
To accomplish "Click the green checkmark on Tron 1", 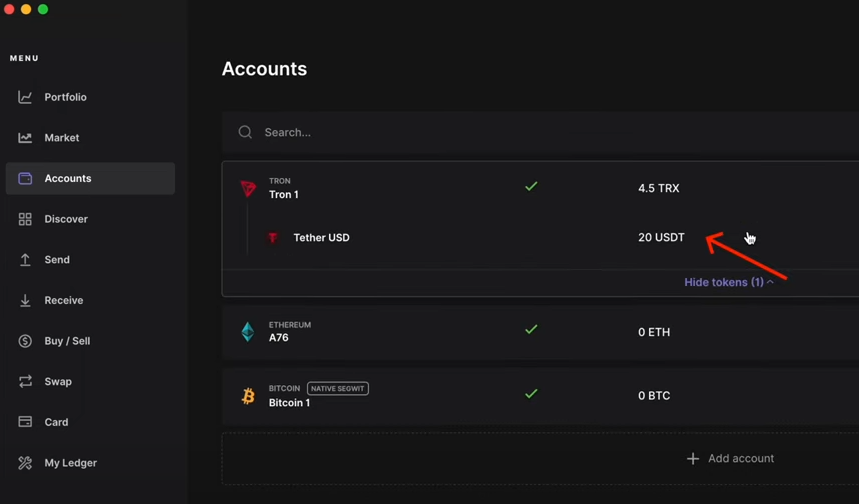I will pyautogui.click(x=531, y=186).
